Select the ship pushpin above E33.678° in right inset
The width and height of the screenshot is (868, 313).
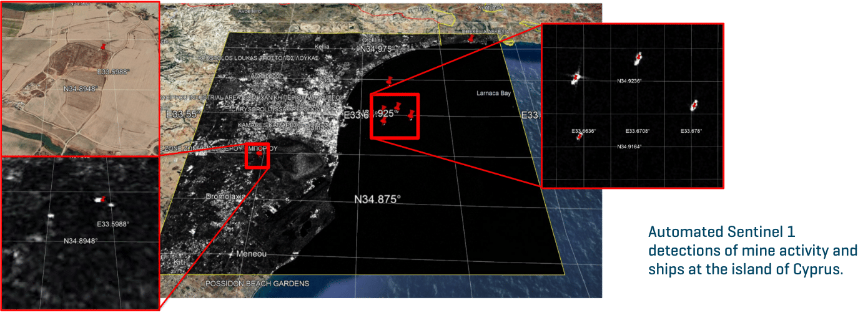[x=693, y=105]
